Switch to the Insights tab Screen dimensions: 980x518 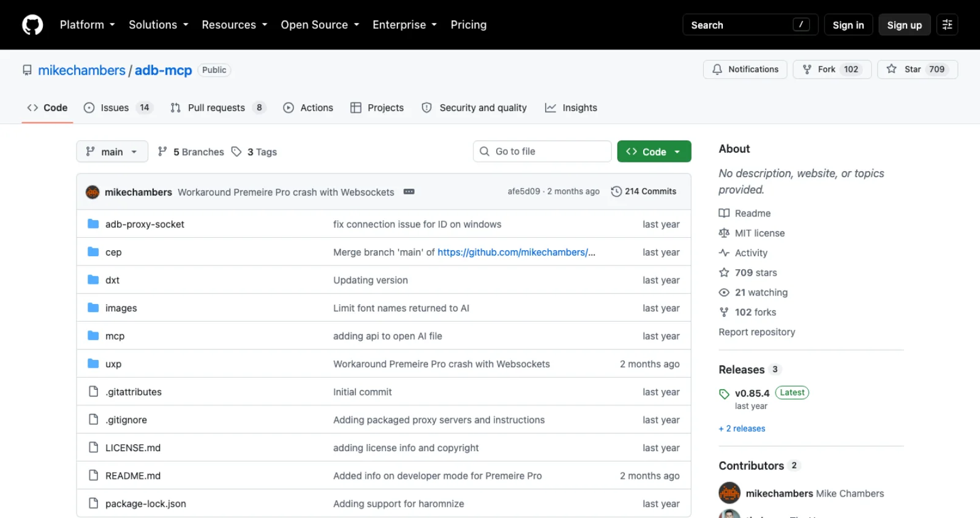pos(571,108)
